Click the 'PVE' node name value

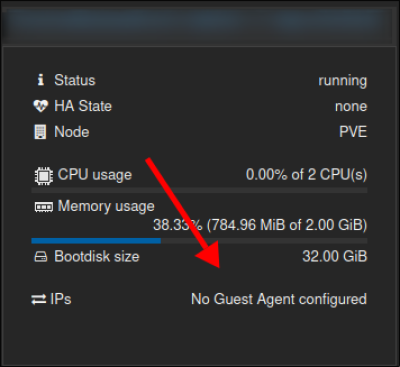point(353,132)
